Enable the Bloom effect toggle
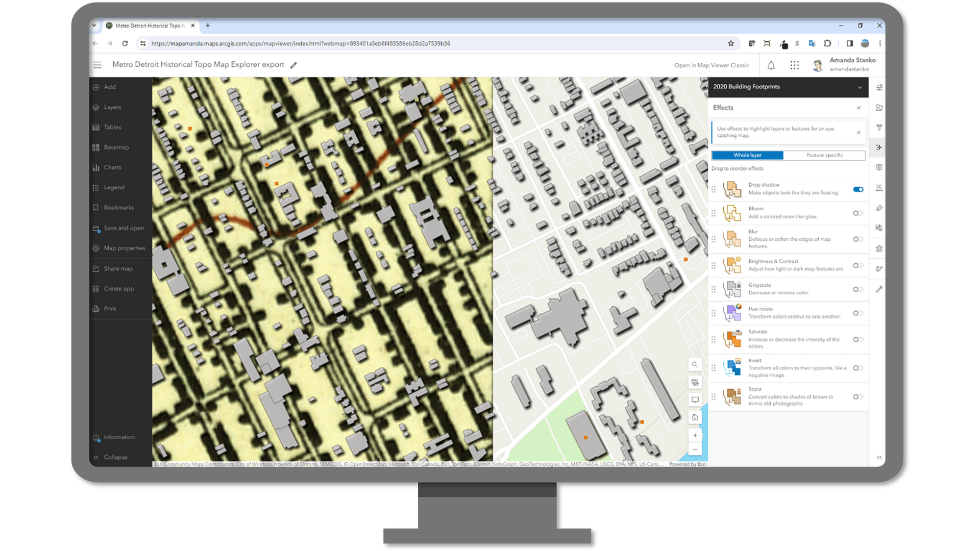980x551 pixels. pyautogui.click(x=858, y=213)
